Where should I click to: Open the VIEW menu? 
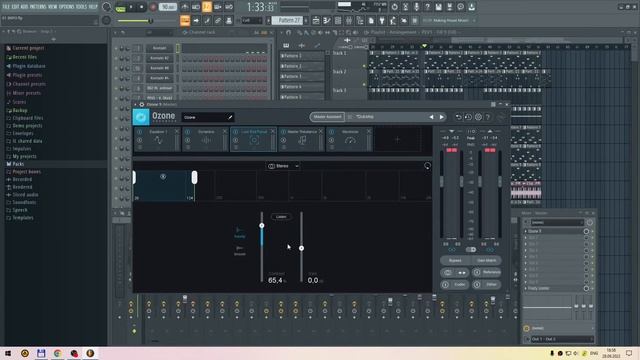[x=53, y=7]
